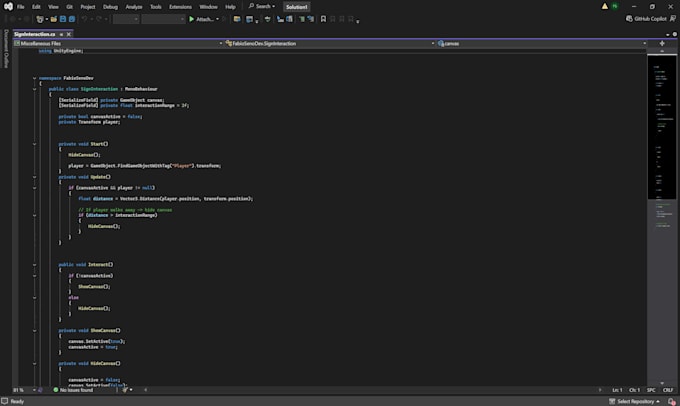Open the Extensions menu
Screen dimensions: 680x406
[180, 7]
